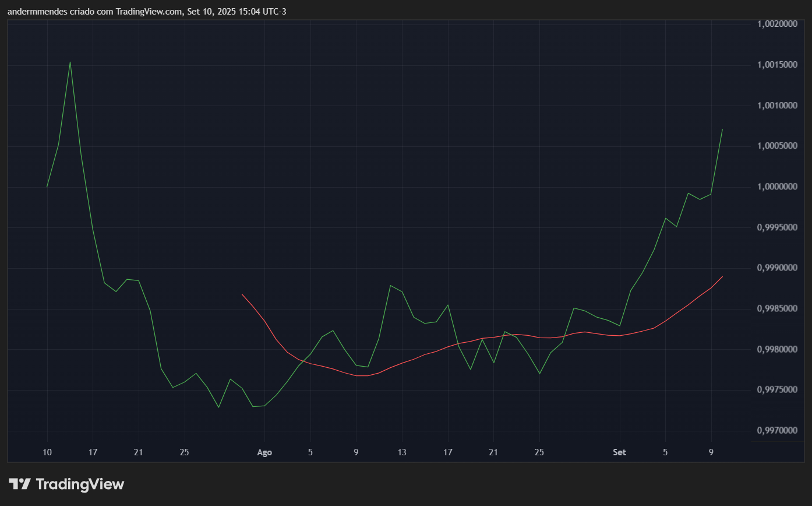
Task: Click price label 1,0005000
Action: tap(778, 146)
